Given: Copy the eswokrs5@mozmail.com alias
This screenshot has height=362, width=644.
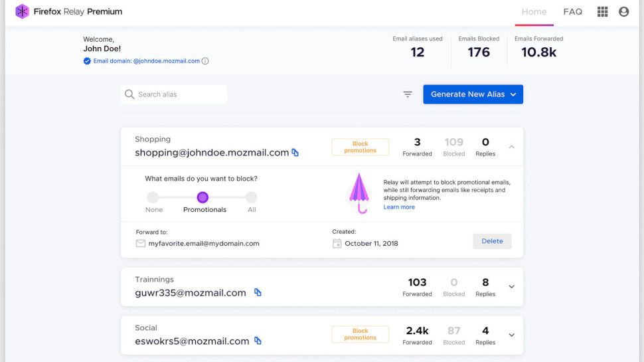Looking at the screenshot, I should point(258,341).
